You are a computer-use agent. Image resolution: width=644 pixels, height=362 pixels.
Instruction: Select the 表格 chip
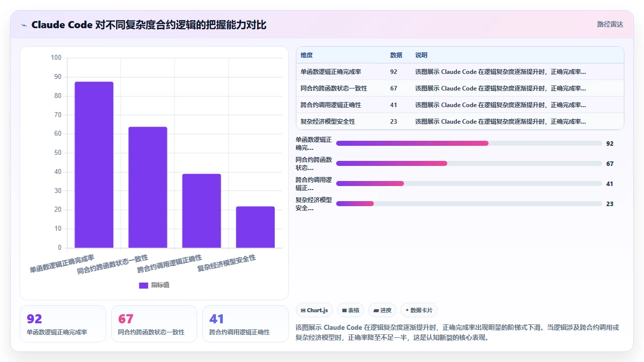click(x=350, y=310)
